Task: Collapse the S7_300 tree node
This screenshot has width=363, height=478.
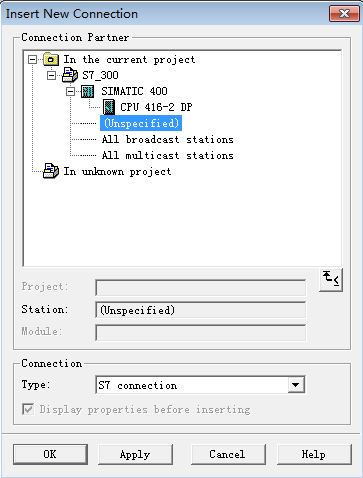Action: (51, 76)
